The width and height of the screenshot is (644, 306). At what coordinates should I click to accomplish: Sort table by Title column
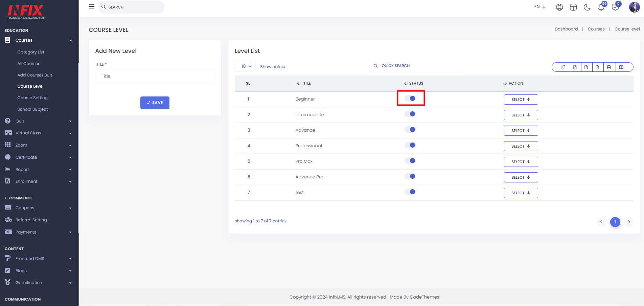coord(304,83)
